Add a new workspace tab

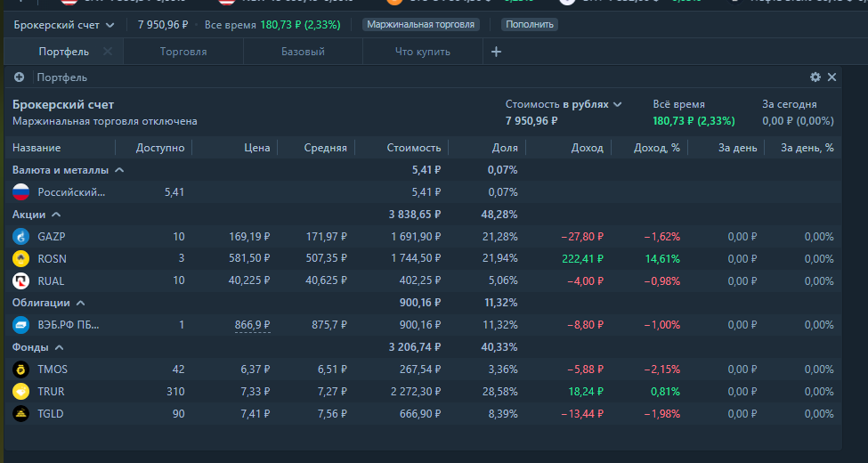point(496,52)
